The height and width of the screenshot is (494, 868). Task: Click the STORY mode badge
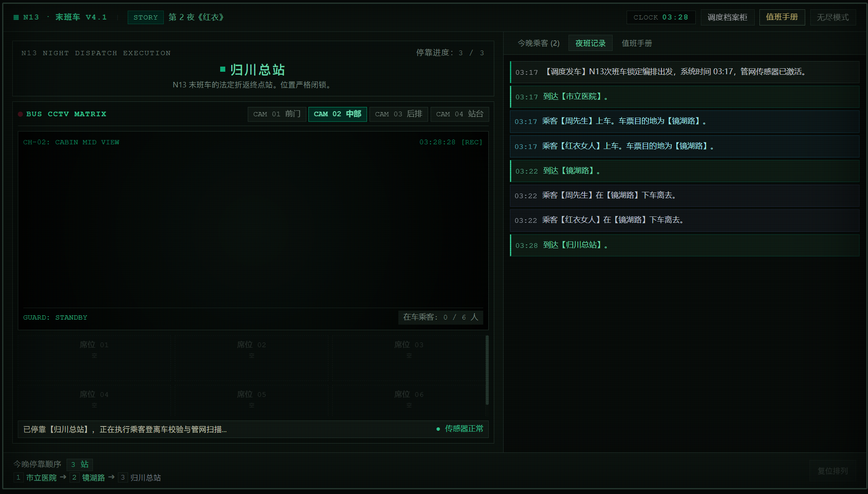tap(146, 17)
